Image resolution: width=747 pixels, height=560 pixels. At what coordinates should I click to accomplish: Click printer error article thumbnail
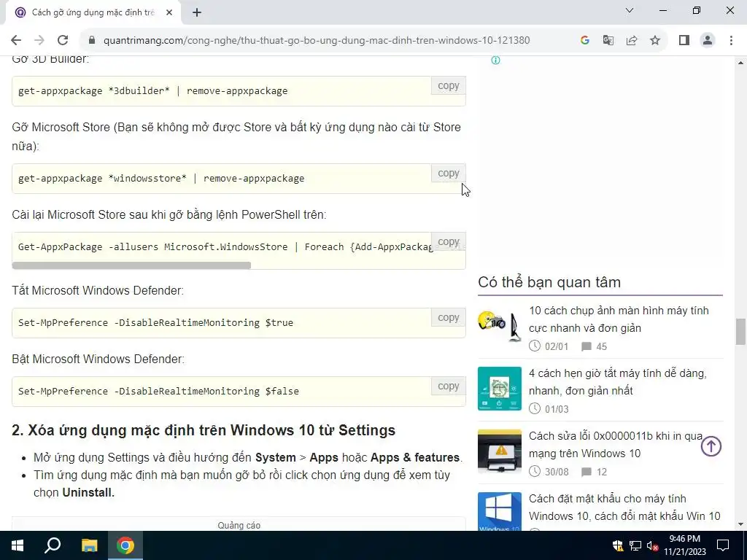(500, 451)
